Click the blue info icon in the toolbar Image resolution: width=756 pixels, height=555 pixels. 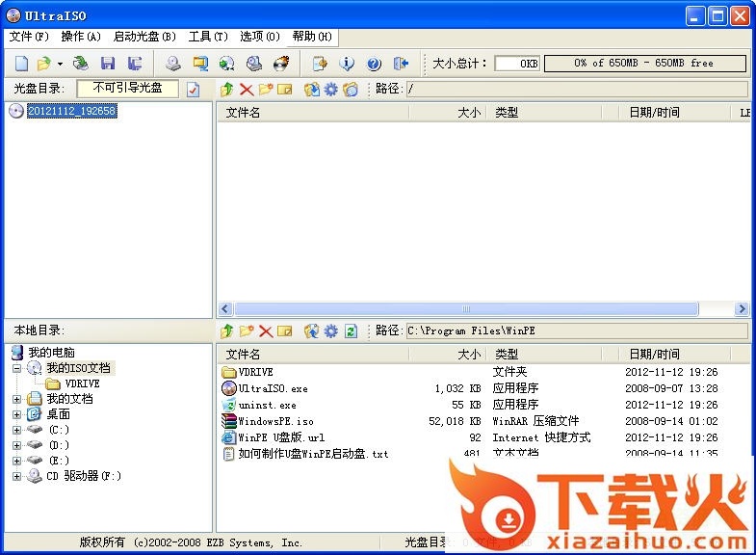click(x=347, y=64)
